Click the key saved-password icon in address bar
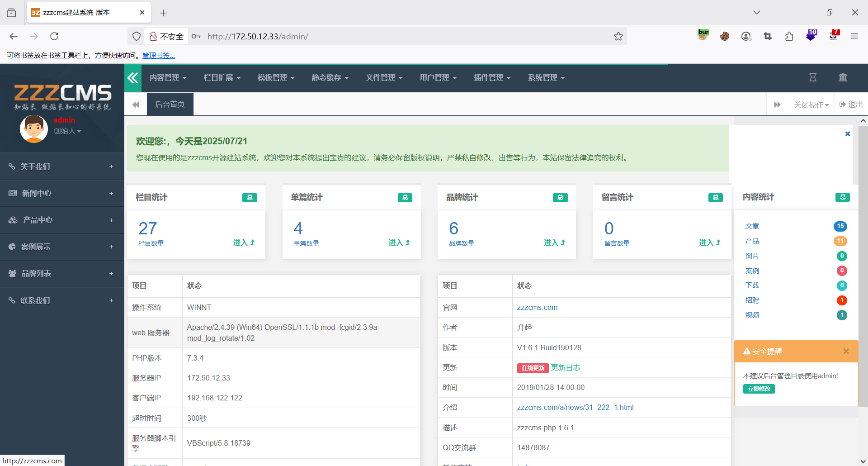 click(196, 36)
